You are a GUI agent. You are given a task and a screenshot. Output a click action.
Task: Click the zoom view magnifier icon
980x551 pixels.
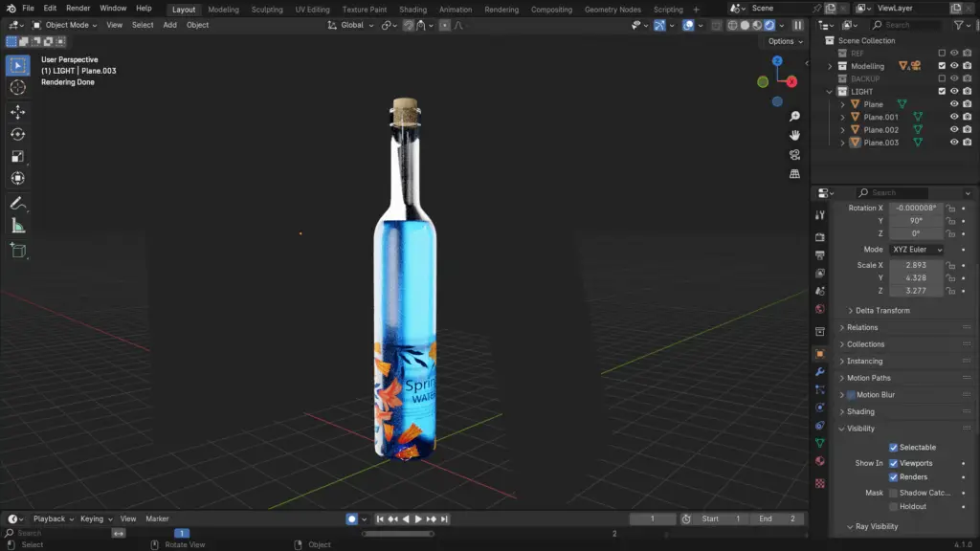click(x=794, y=116)
